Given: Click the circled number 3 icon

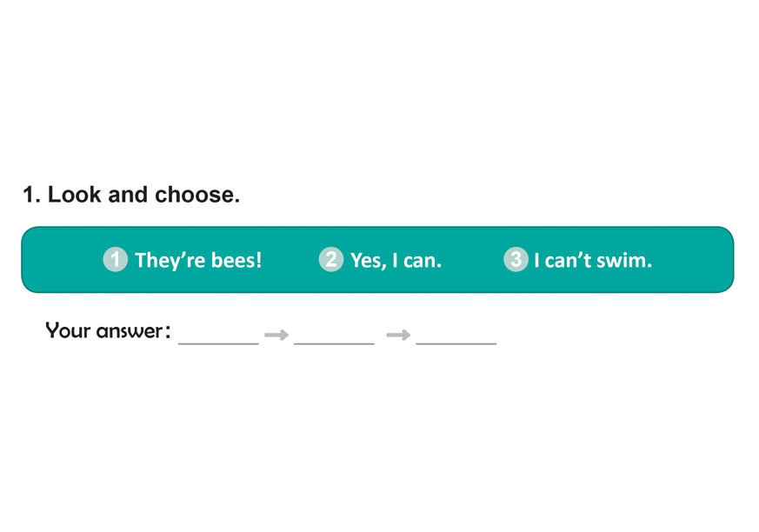Looking at the screenshot, I should pos(516,259).
